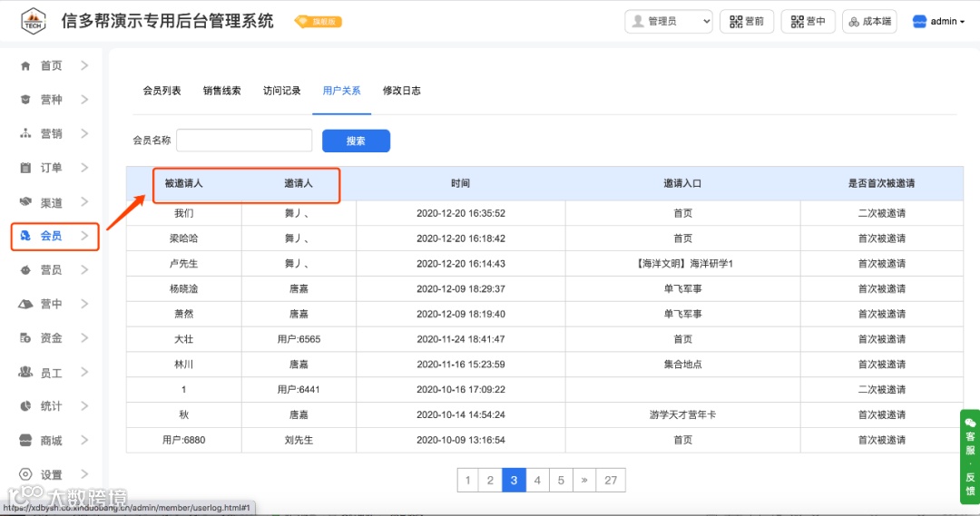Expand the 统计 sidebar chevron
The height and width of the screenshot is (516, 980).
[x=84, y=406]
